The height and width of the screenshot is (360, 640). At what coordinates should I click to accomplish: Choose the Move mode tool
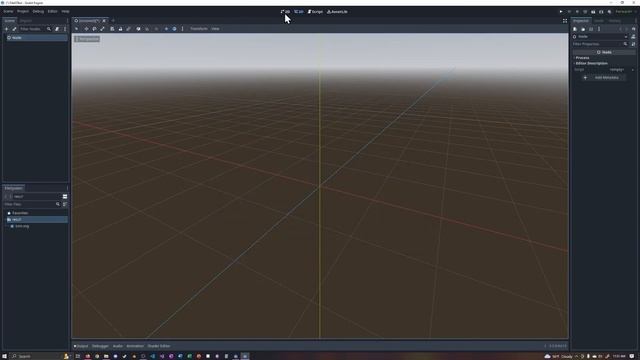point(86,29)
